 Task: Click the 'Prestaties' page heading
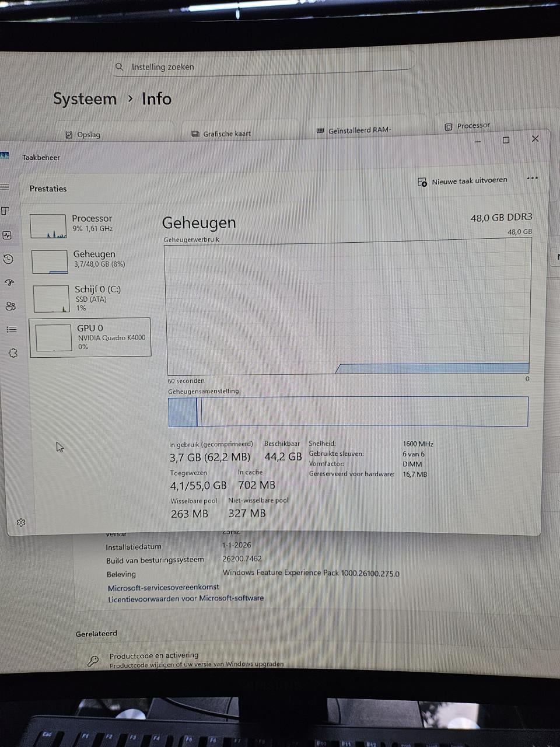[x=48, y=189]
